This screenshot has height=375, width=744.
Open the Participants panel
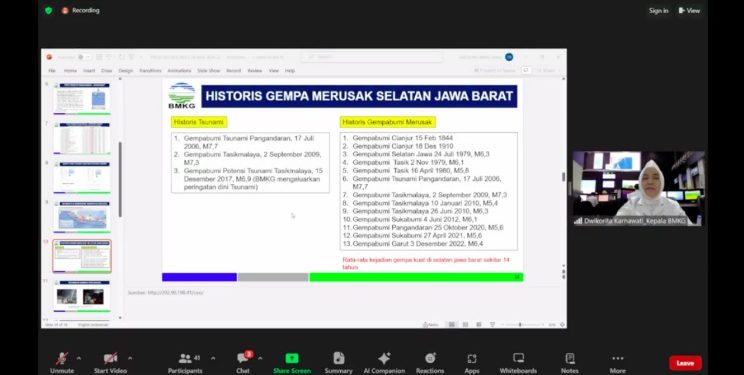pos(185,363)
